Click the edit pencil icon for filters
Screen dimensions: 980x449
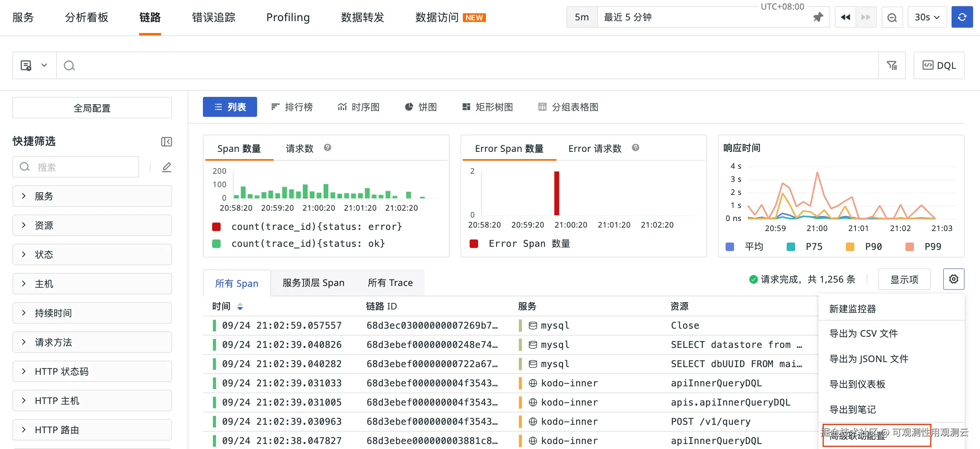166,167
